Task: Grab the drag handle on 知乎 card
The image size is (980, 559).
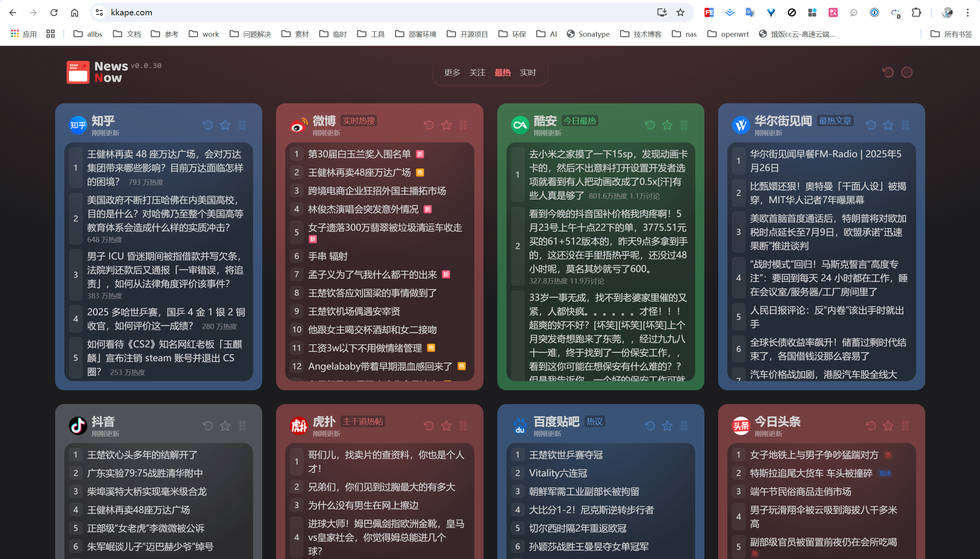Action: [x=242, y=125]
